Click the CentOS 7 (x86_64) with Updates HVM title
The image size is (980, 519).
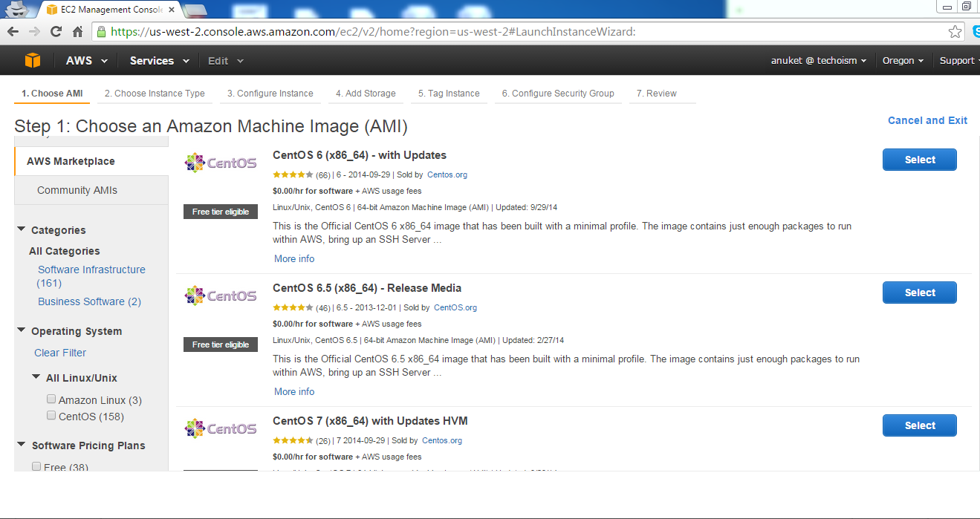click(x=370, y=421)
